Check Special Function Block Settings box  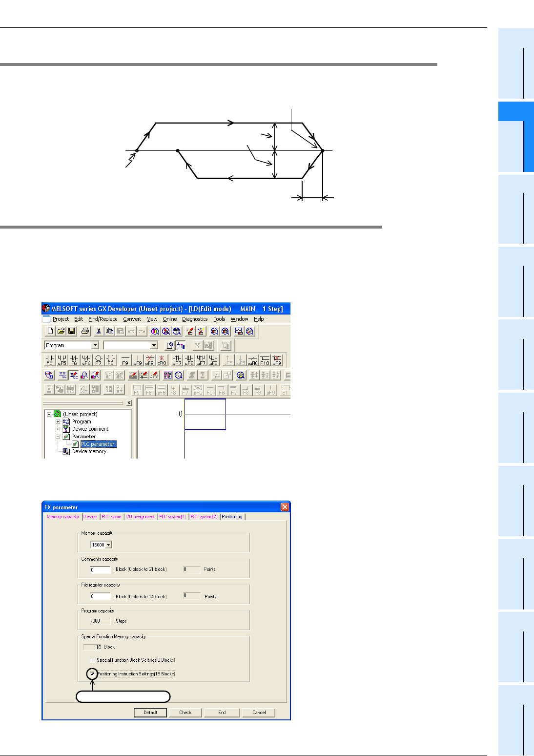pyautogui.click(x=92, y=660)
